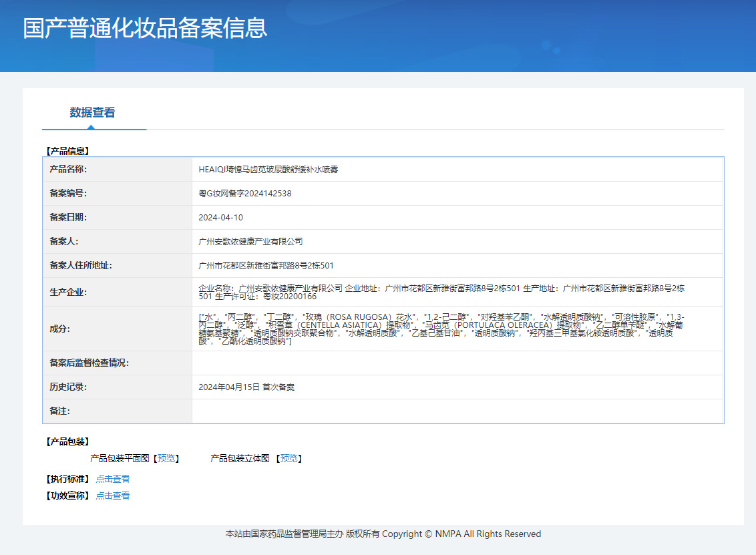
Task: Click the filing date 2024-04-10
Action: pyautogui.click(x=221, y=218)
